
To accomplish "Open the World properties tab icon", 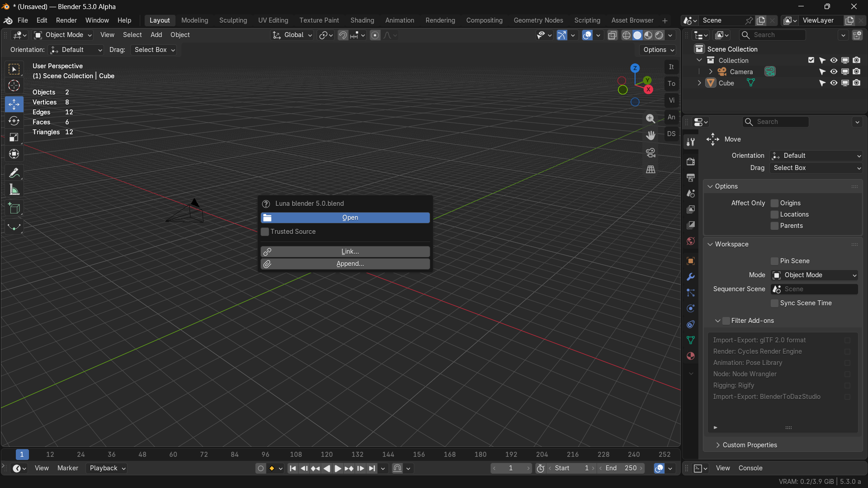I will pyautogui.click(x=691, y=241).
